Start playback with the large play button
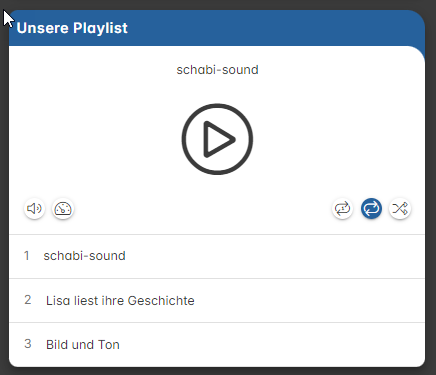The width and height of the screenshot is (436, 375). [x=217, y=139]
